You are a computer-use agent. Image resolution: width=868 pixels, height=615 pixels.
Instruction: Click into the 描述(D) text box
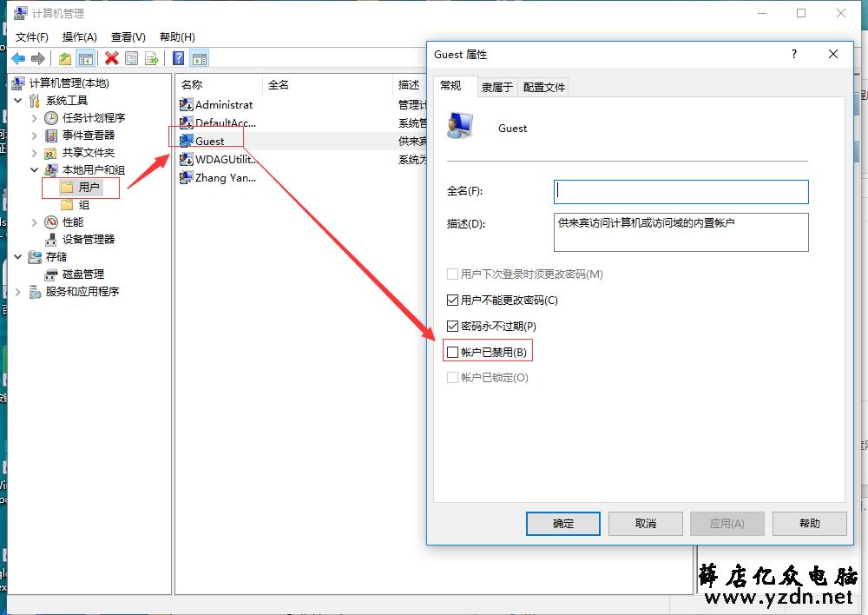pyautogui.click(x=681, y=232)
